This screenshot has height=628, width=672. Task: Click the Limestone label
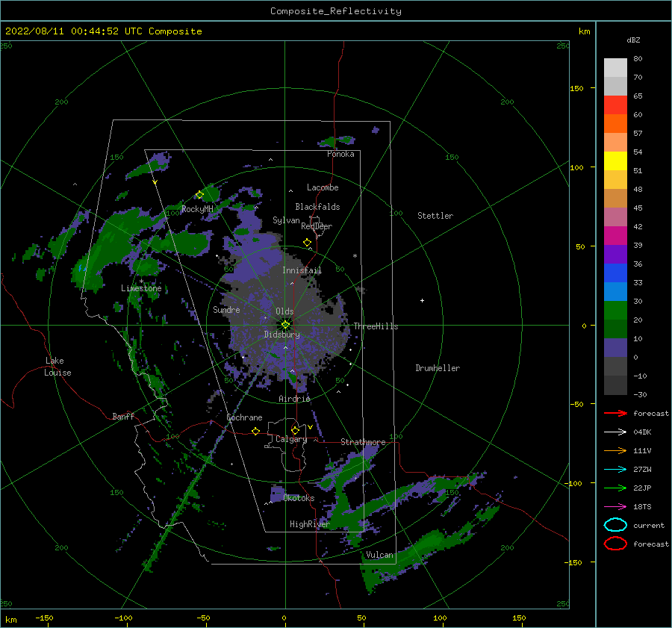pyautogui.click(x=141, y=288)
